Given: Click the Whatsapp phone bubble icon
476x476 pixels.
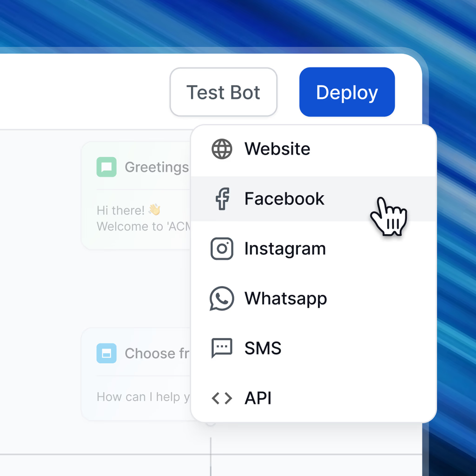Looking at the screenshot, I should (222, 298).
